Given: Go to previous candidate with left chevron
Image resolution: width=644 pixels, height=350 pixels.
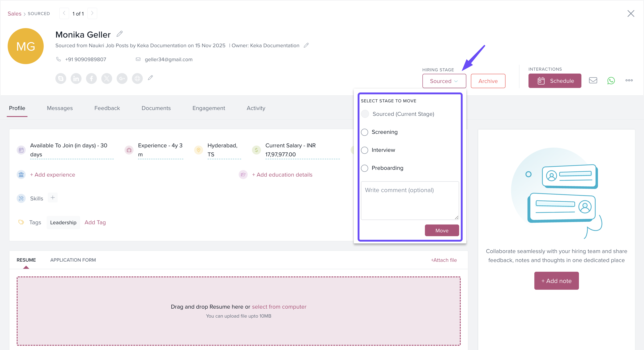Looking at the screenshot, I should 64,13.
